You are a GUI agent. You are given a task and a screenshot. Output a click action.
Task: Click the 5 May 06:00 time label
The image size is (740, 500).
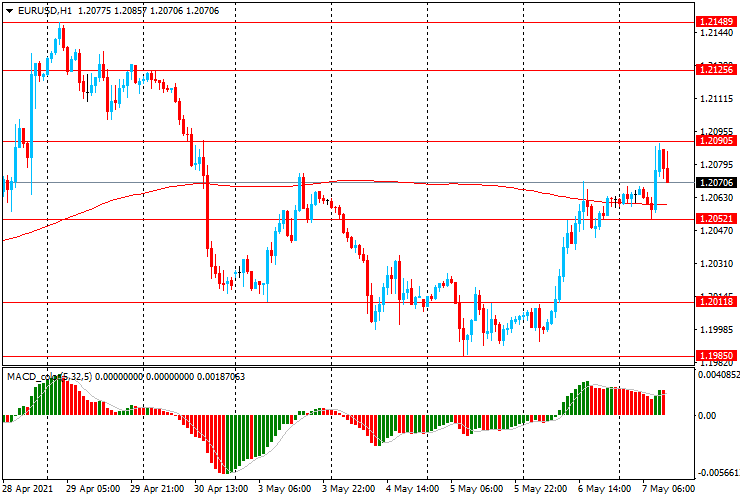point(477,489)
